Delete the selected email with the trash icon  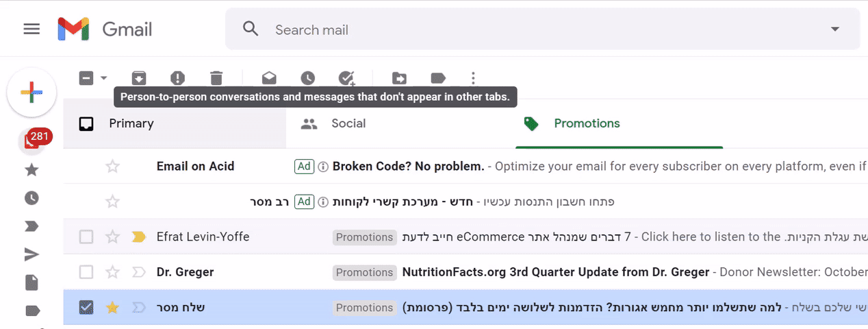[x=216, y=77]
